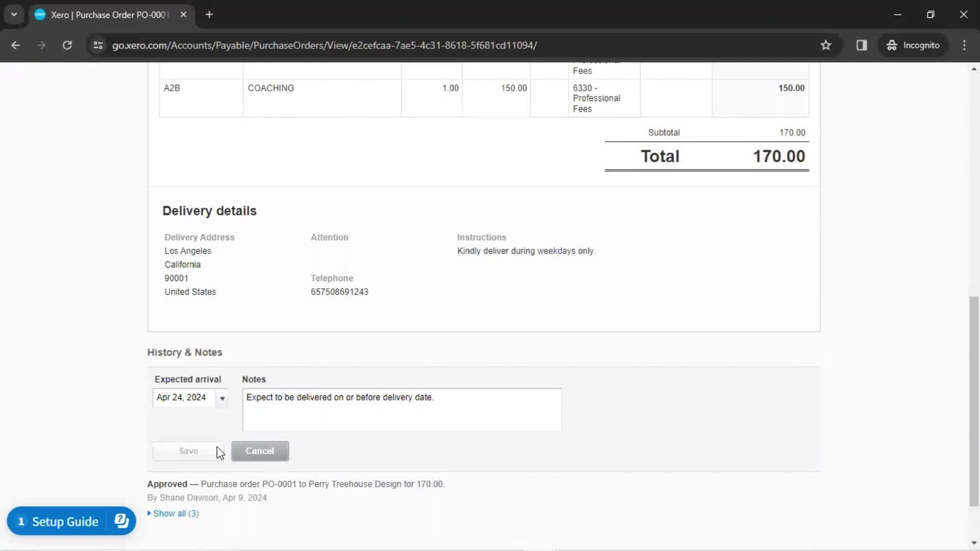Open a new browser tab
Viewport: 980px width, 551px height.
point(209,14)
